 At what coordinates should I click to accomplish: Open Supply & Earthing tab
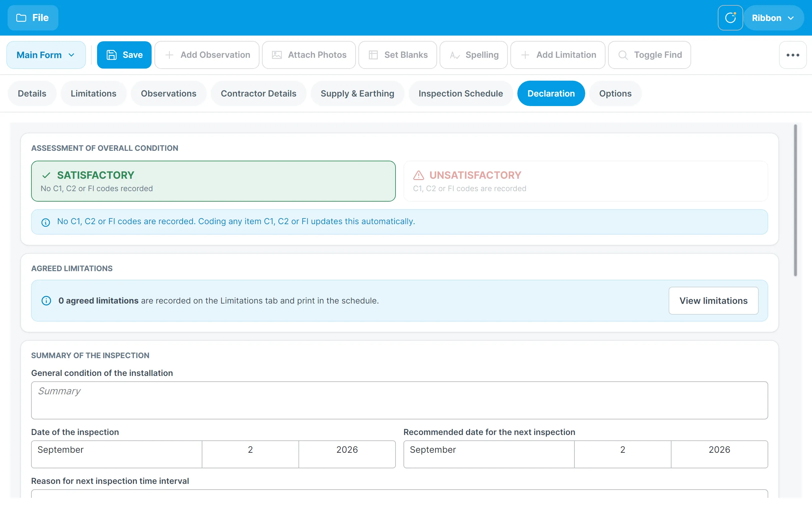coord(357,93)
